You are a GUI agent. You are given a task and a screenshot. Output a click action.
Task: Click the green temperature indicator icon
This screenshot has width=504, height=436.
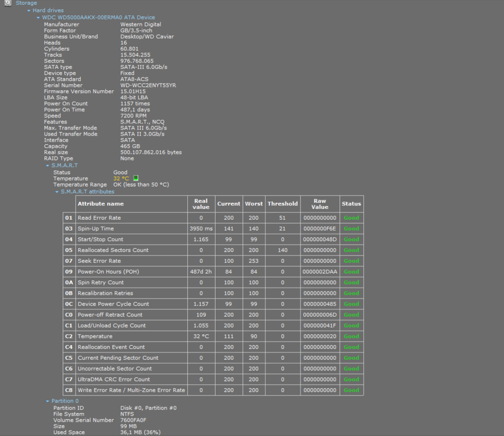(136, 178)
